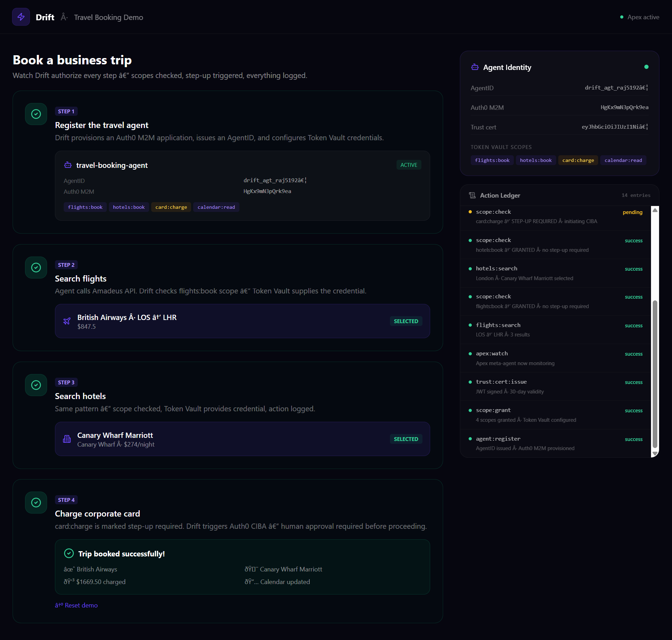
Task: Click the Reset demo link
Action: (x=76, y=605)
